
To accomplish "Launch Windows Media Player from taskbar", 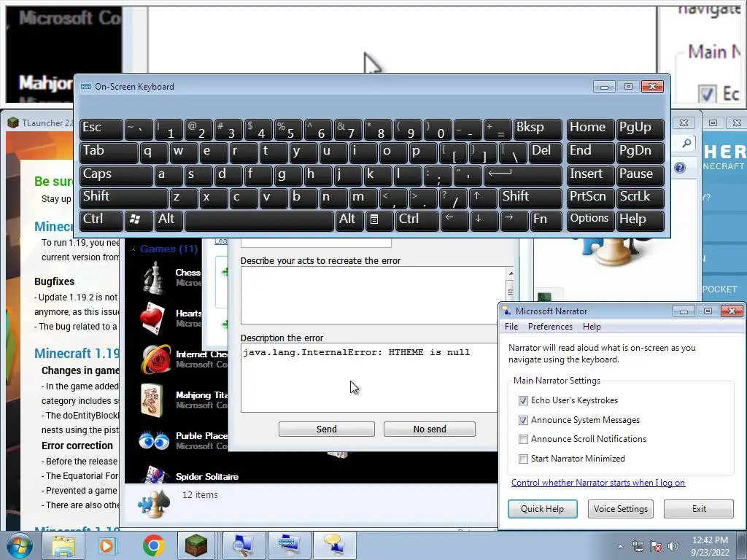I will click(108, 545).
